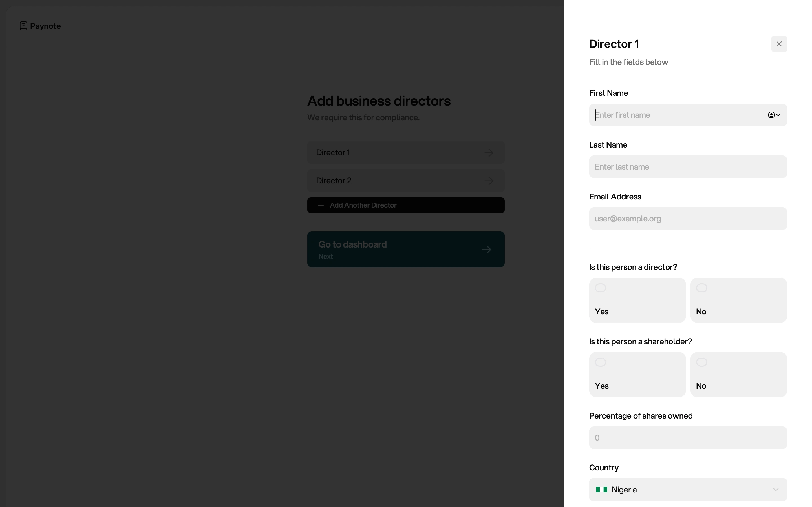This screenshot has width=812, height=507.
Task: Focus the Last Name input field
Action: tap(688, 167)
